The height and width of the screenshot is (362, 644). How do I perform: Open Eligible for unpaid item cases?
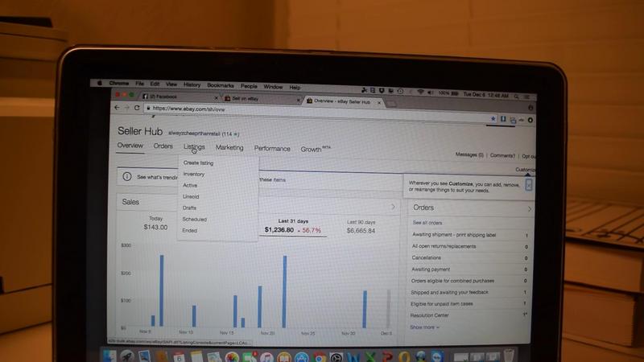(441, 304)
